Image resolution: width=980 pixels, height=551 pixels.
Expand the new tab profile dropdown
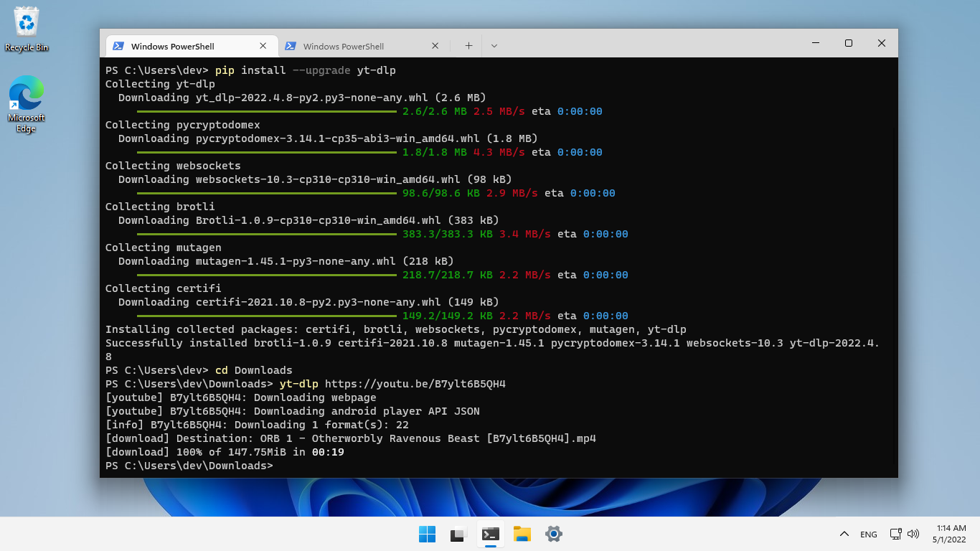494,46
